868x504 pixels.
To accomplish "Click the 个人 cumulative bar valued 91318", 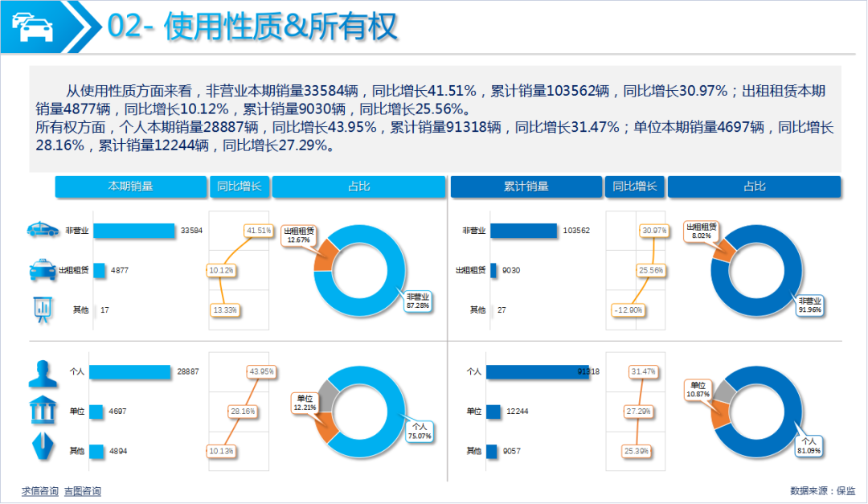I will point(538,371).
